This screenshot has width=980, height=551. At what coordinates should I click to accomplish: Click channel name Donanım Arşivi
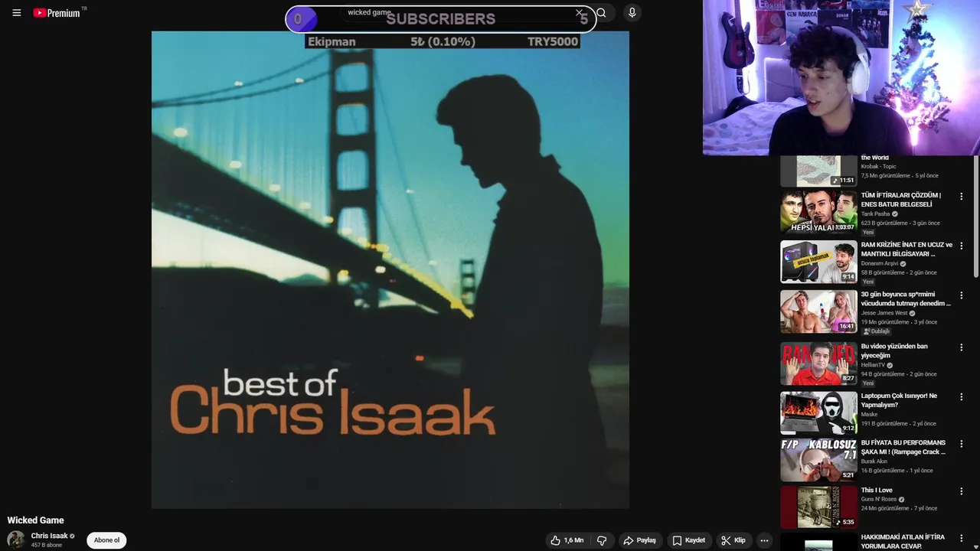880,263
